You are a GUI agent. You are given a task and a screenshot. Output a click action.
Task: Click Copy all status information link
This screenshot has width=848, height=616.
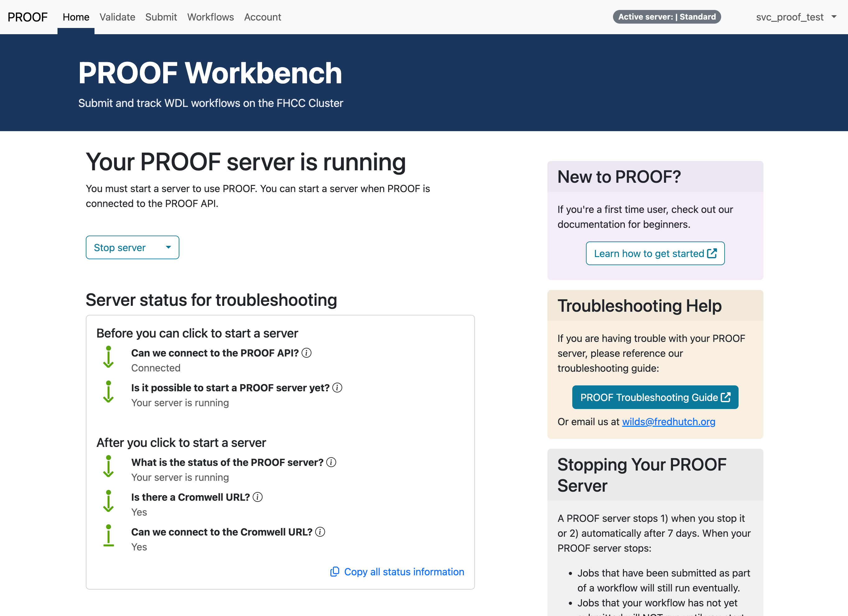(404, 572)
